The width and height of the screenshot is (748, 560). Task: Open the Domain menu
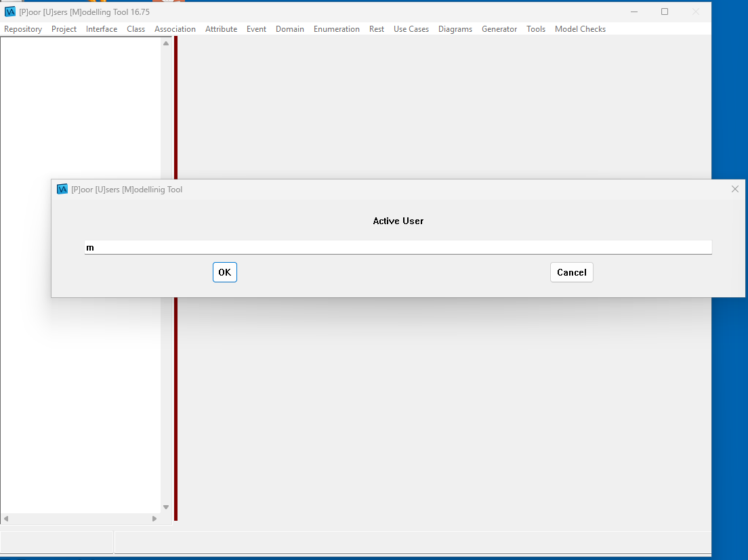(290, 29)
